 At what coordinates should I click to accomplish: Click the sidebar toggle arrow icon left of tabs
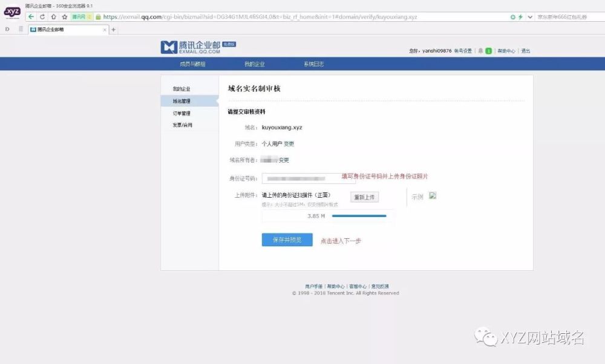(x=7, y=29)
